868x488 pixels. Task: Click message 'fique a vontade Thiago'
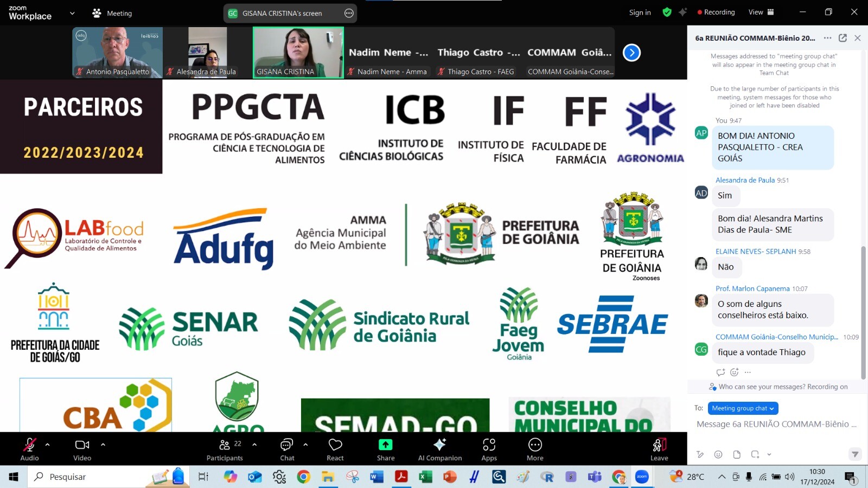762,352
